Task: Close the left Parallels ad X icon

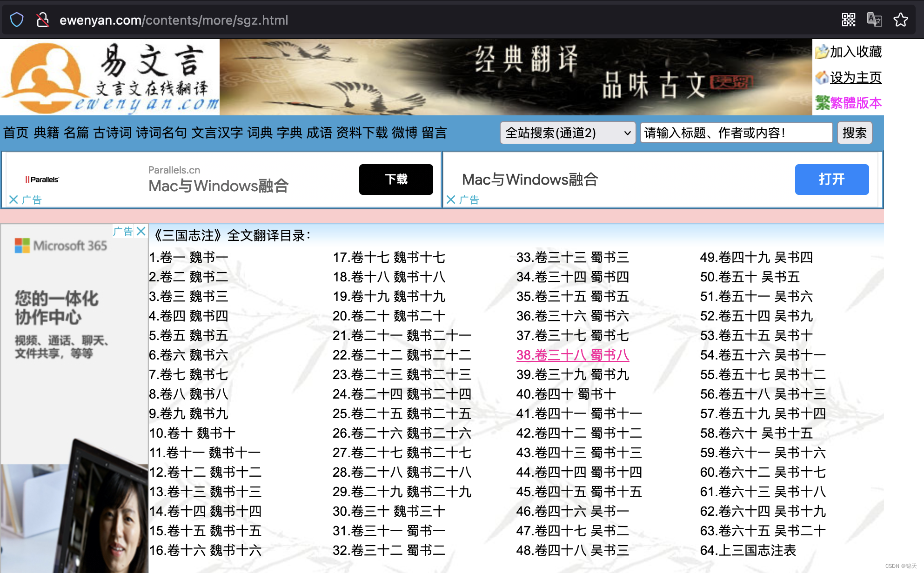Action: 13,200
